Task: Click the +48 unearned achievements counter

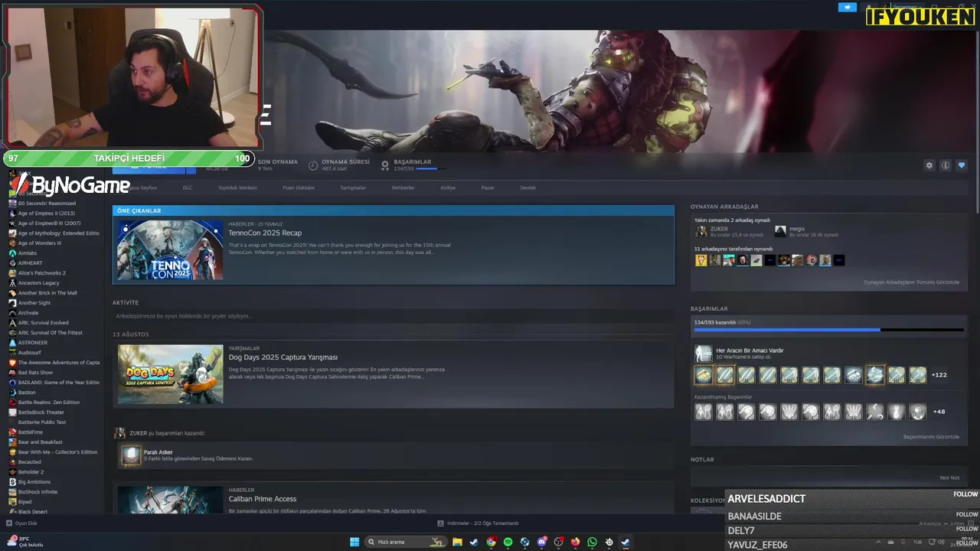Action: coord(939,412)
